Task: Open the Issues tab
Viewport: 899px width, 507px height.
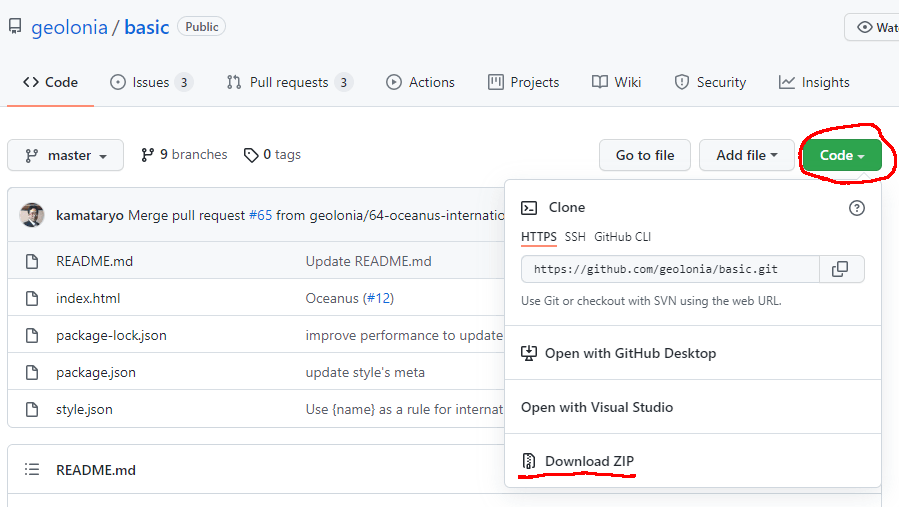Action: (151, 82)
